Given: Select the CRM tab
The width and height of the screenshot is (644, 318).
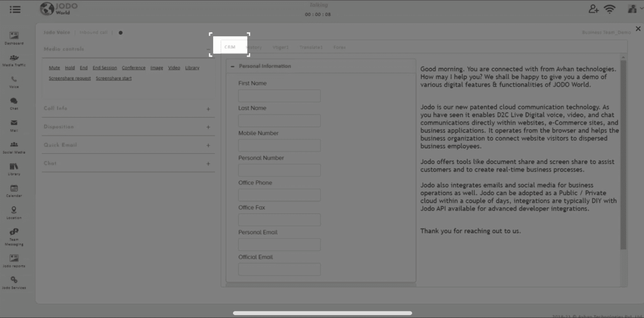Looking at the screenshot, I should tap(230, 47).
